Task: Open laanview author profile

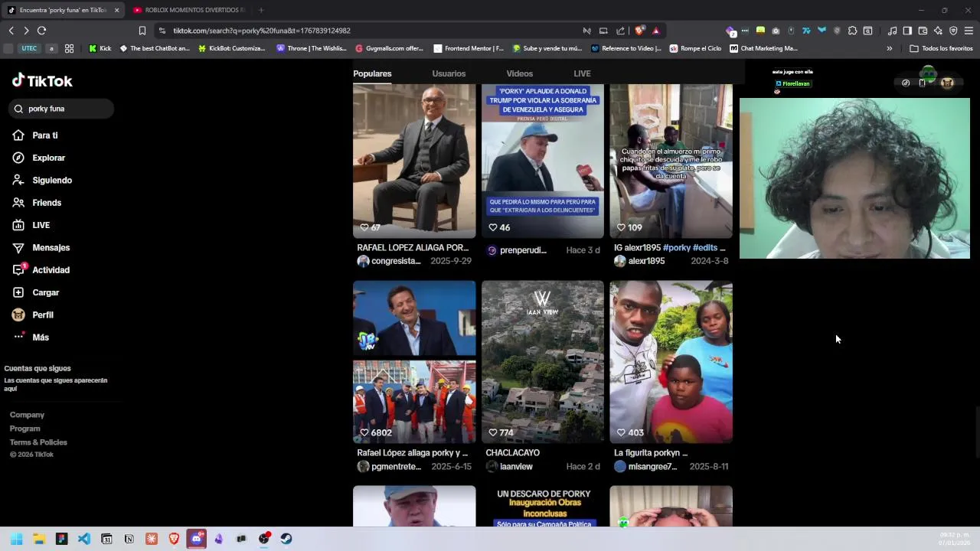Action: (510, 466)
